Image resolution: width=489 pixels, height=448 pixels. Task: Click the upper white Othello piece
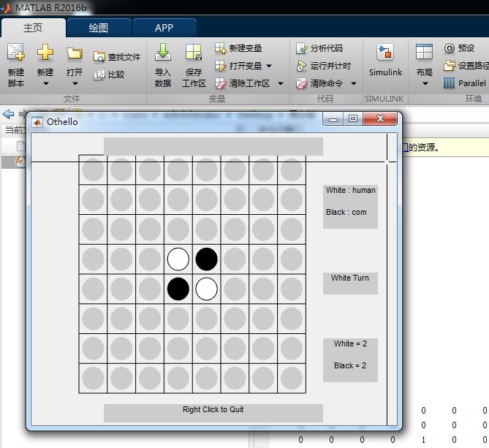point(178,259)
